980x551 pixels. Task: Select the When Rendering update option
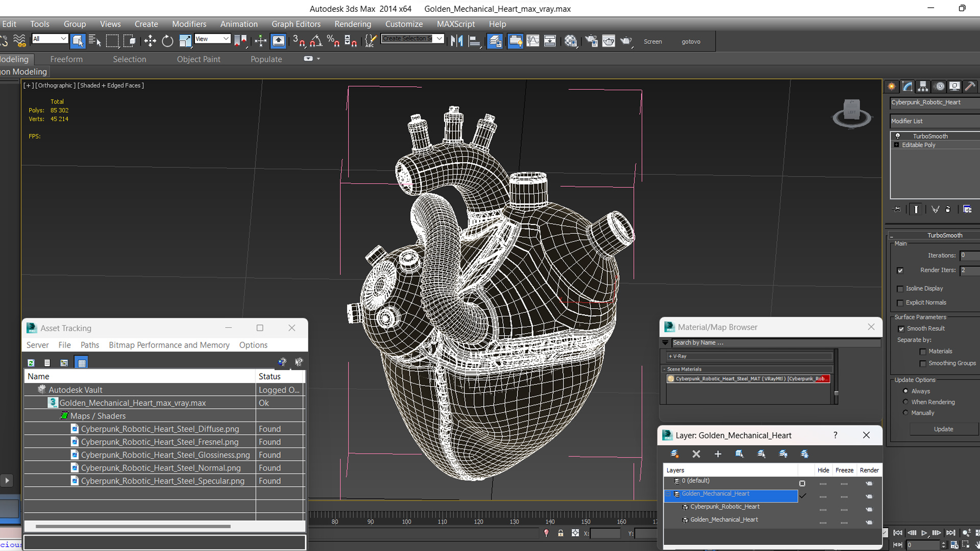click(x=905, y=402)
